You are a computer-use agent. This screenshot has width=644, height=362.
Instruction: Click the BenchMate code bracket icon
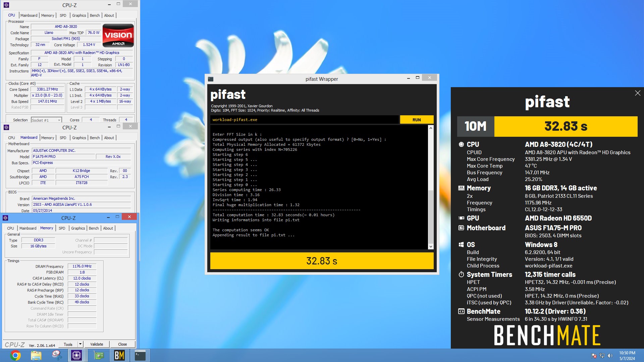[462, 311]
